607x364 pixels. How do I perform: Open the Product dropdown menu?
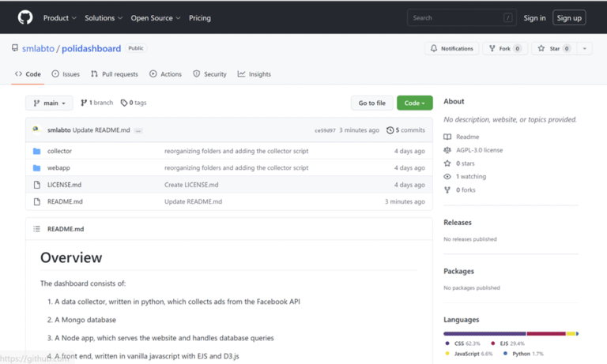coord(59,18)
